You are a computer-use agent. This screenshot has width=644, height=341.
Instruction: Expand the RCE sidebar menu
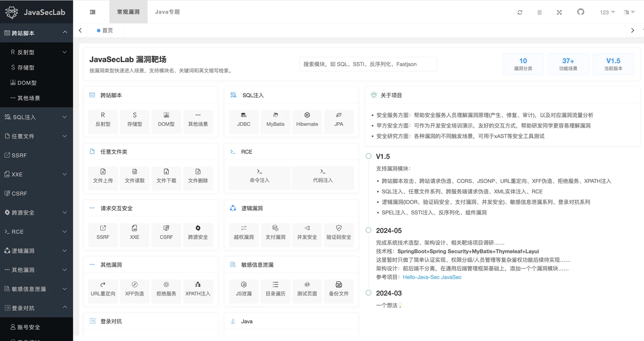(x=37, y=232)
